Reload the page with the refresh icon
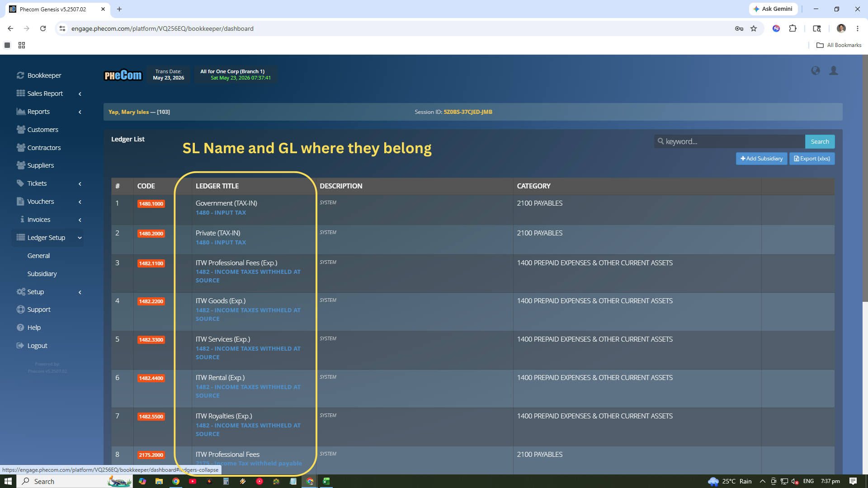 click(x=43, y=28)
